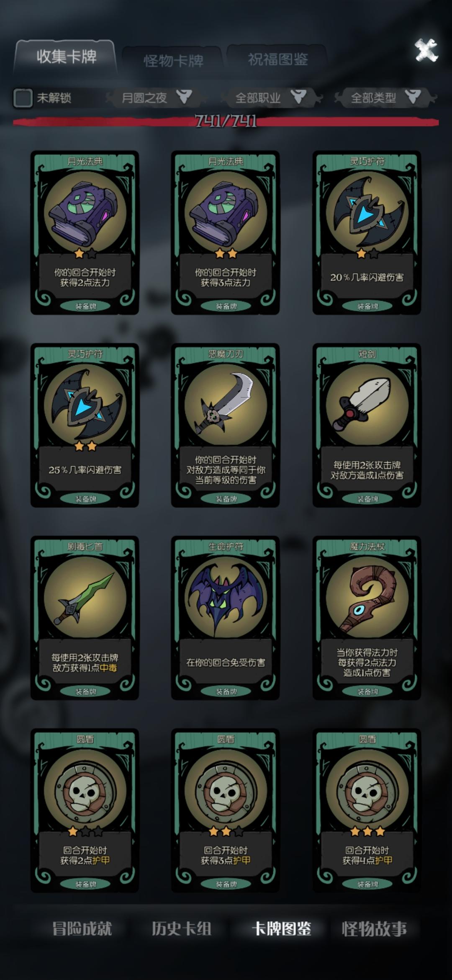
Task: Open the 怪物故事 monster stories section
Action: point(374,929)
